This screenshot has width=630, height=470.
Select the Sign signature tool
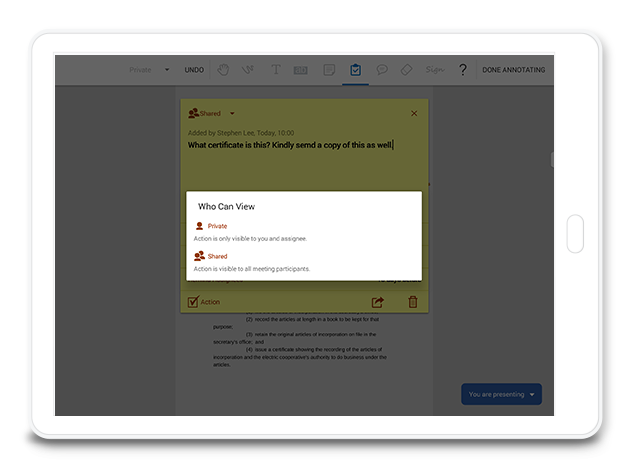(x=435, y=70)
